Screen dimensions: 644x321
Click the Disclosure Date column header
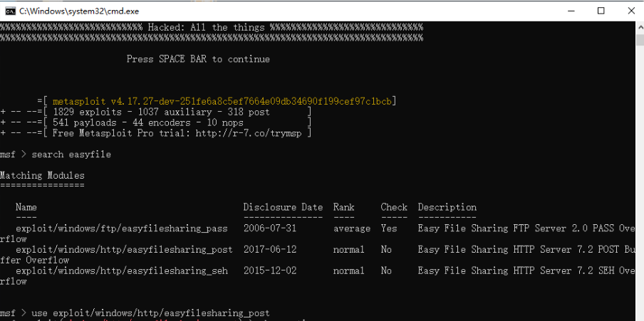coord(283,207)
